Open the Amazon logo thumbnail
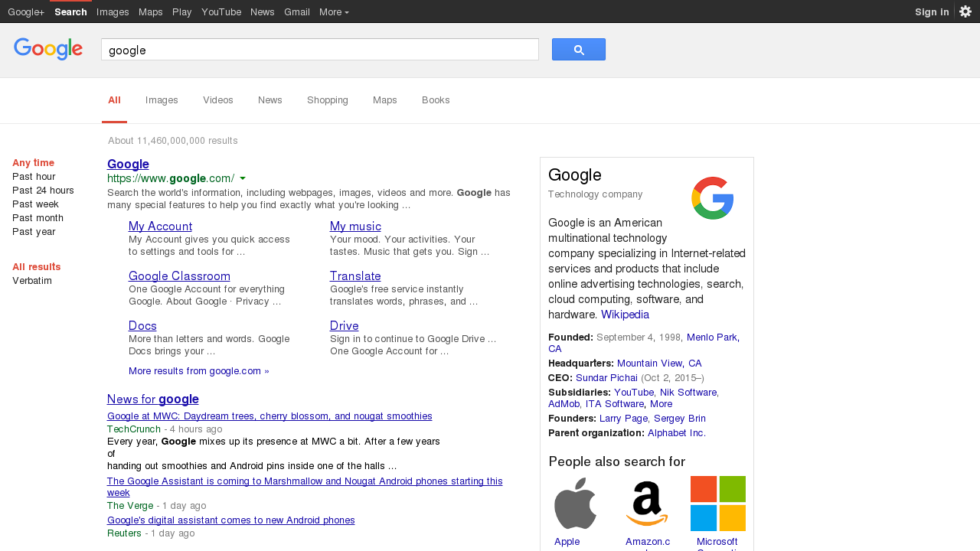Screen dimensions: 980x551 pos(647,504)
